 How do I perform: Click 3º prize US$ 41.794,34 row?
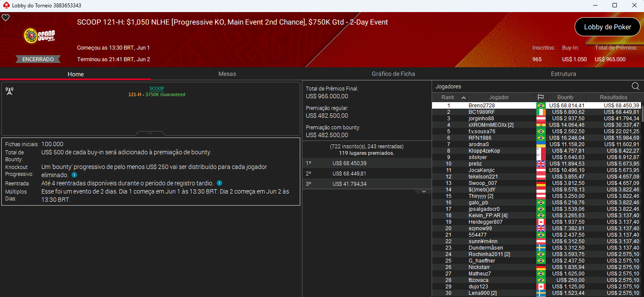(367, 184)
